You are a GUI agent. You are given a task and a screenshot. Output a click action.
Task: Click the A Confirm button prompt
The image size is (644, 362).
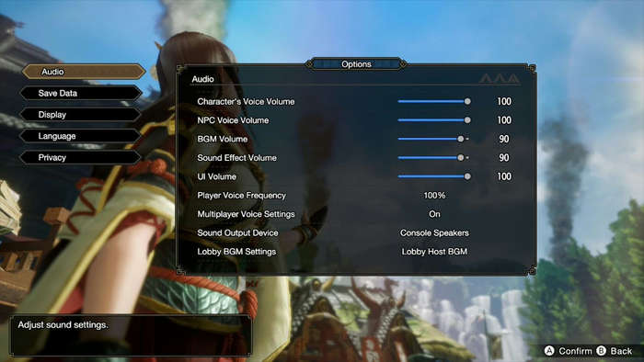tap(568, 351)
